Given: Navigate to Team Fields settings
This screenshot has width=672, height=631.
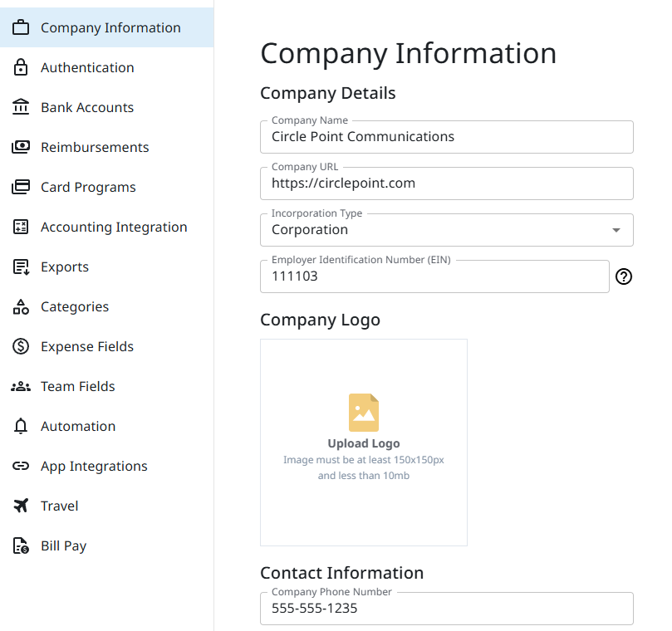Looking at the screenshot, I should pyautogui.click(x=78, y=386).
